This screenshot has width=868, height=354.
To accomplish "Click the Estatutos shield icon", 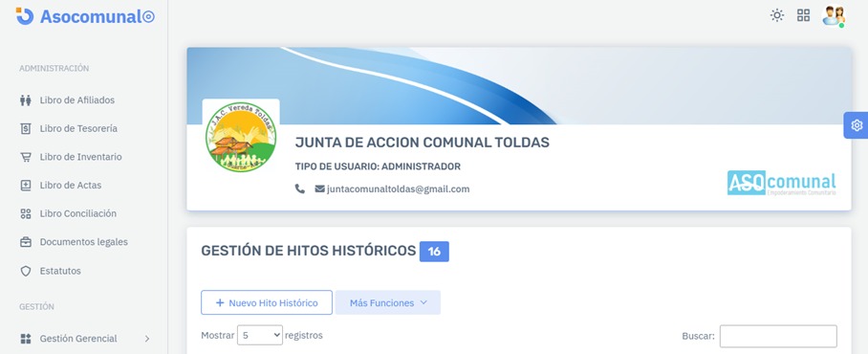I will coord(26,271).
